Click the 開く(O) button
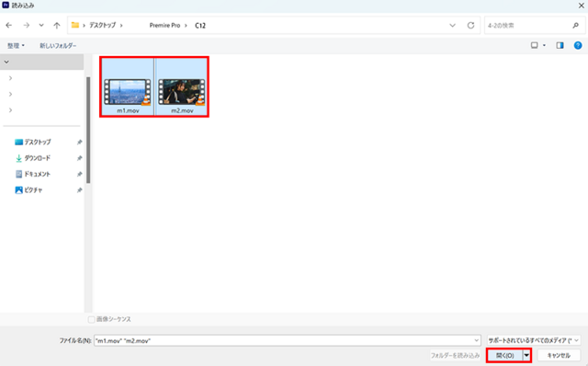Viewport: 588px width, 366px height. click(504, 355)
